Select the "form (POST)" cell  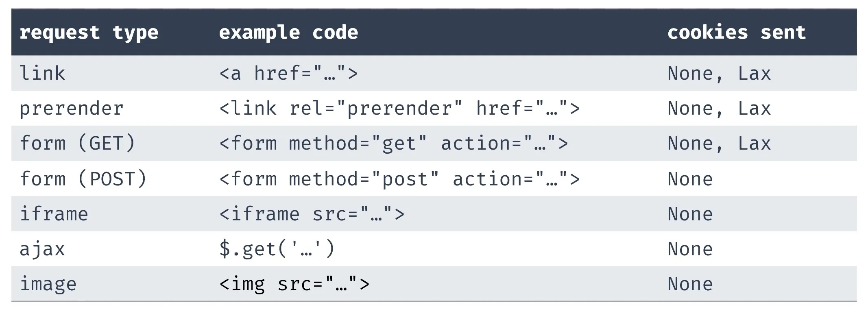click(x=83, y=179)
